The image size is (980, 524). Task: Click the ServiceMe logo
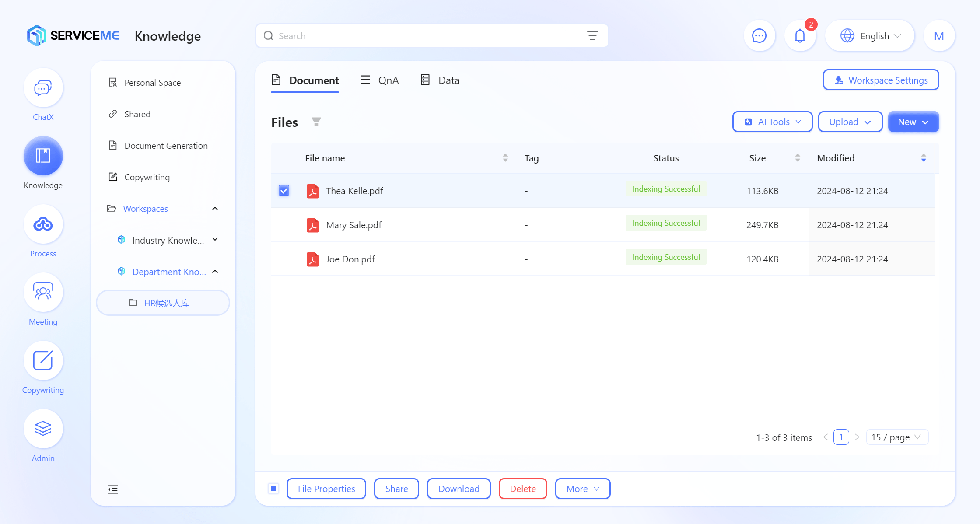click(73, 35)
